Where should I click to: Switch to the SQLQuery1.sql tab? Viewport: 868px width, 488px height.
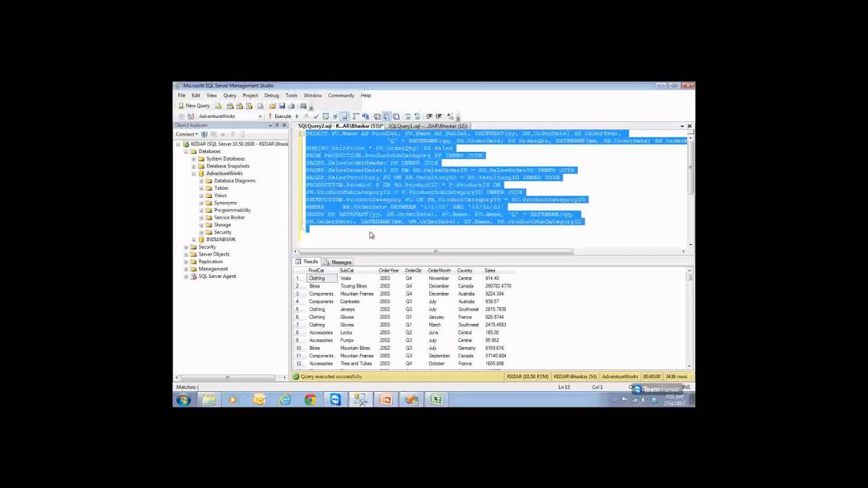(428, 126)
